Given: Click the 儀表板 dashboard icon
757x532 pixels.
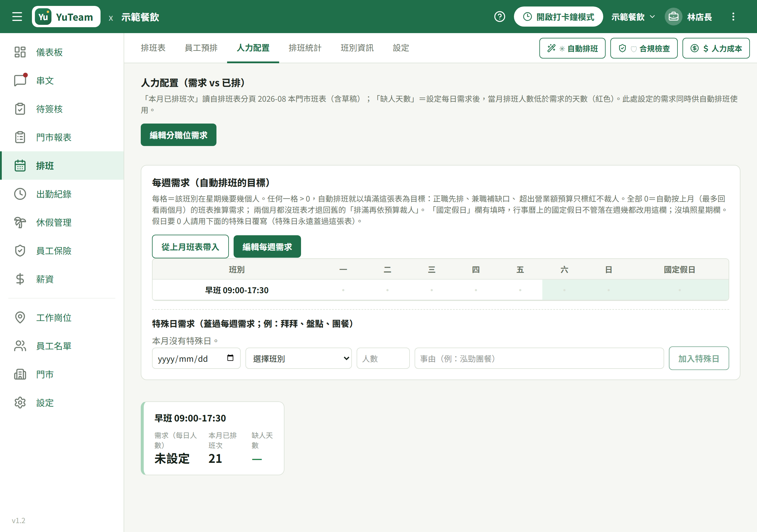Looking at the screenshot, I should 20,52.
